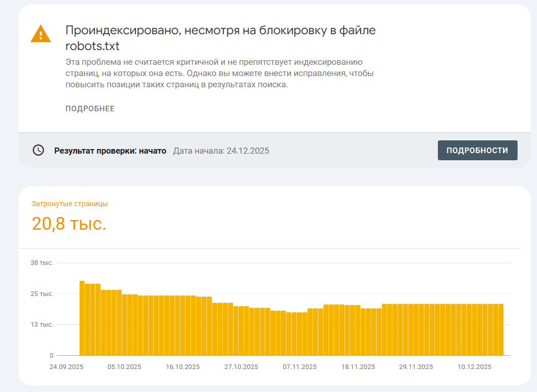Viewport: 537px width, 392px height.
Task: Click the date label 24.09.2025
Action: pos(66,366)
